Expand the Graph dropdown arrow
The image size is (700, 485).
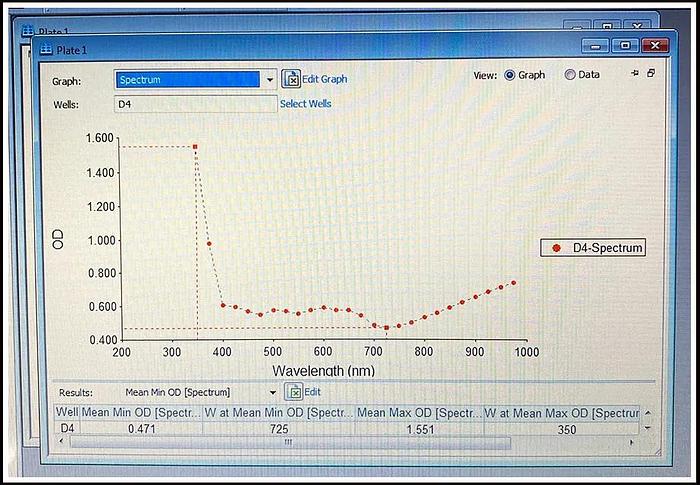tap(270, 80)
